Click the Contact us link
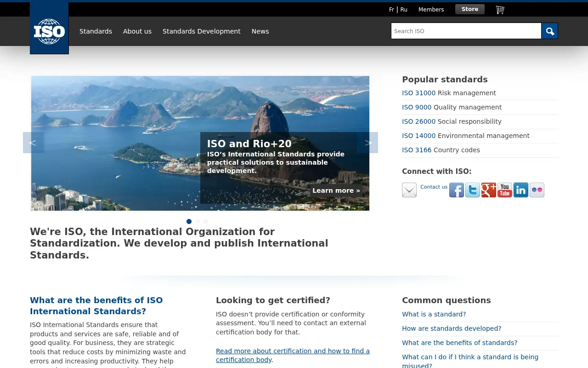The height and width of the screenshot is (368, 588). coord(434,187)
